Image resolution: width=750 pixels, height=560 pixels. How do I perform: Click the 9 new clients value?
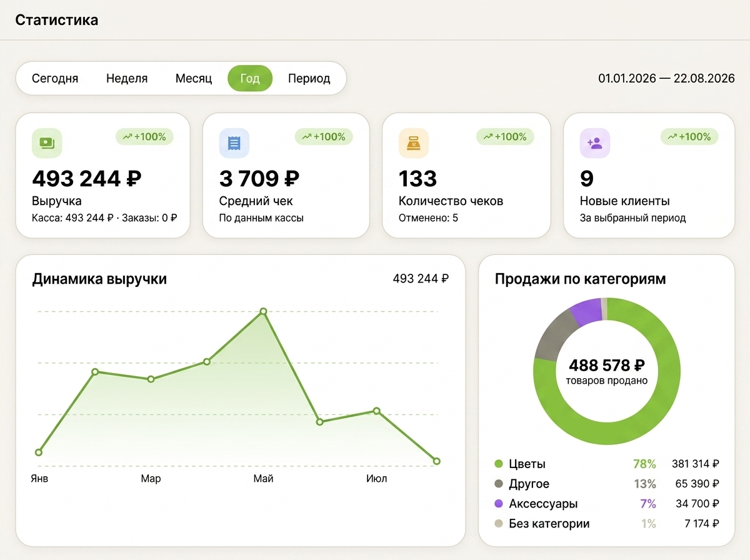586,179
